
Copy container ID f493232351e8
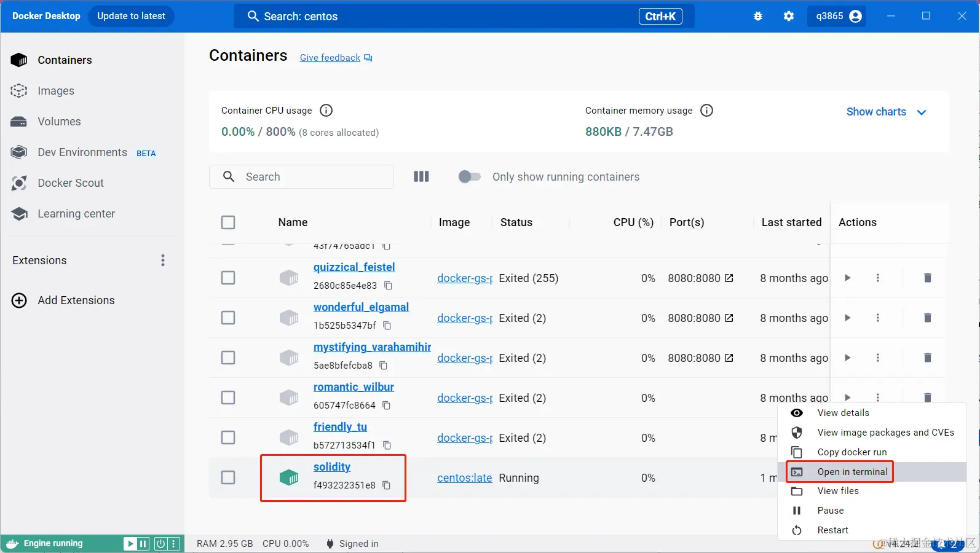(387, 485)
